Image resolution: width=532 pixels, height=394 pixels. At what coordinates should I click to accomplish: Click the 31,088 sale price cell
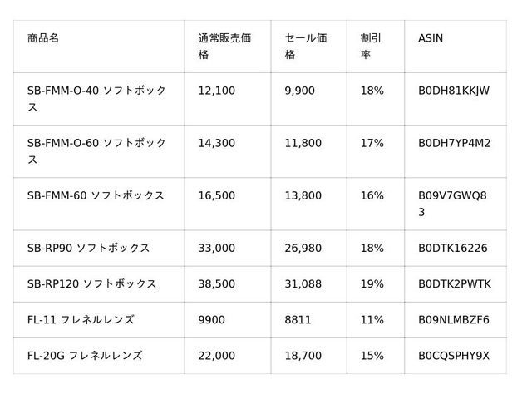click(x=303, y=283)
